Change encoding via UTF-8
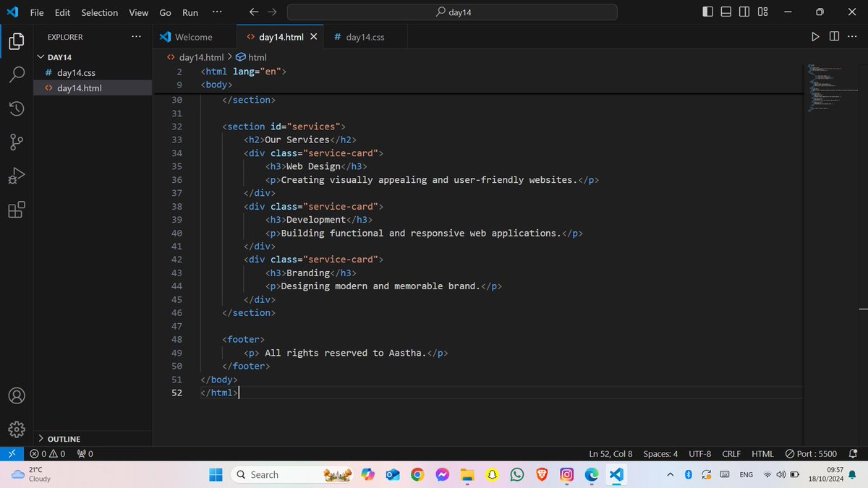This screenshot has width=868, height=488. [x=699, y=454]
